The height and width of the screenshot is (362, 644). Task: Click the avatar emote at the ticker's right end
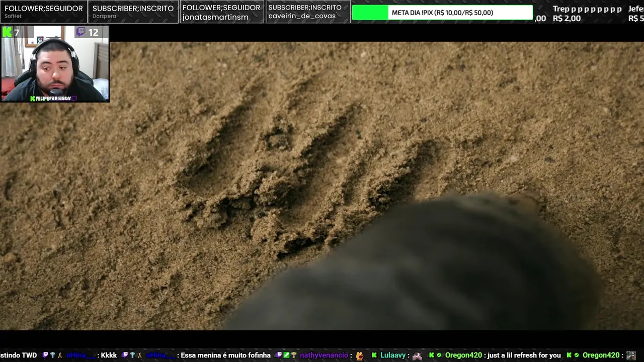631,355
